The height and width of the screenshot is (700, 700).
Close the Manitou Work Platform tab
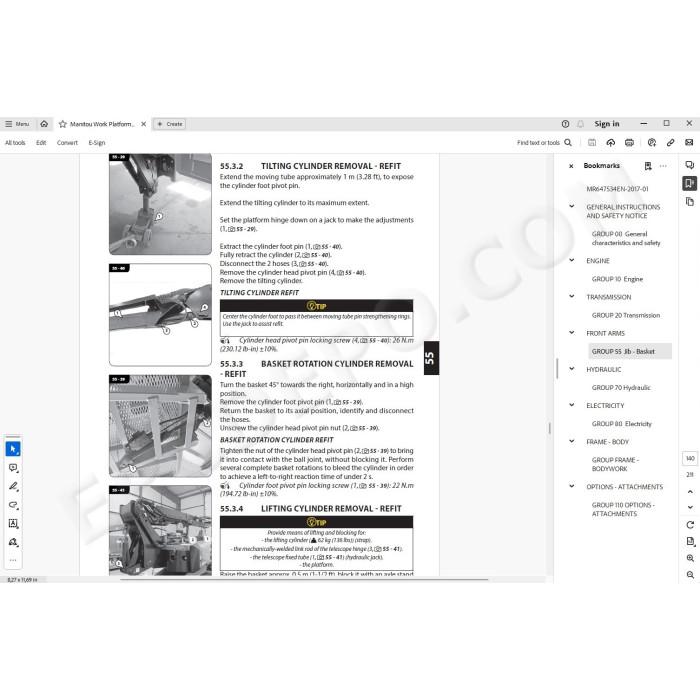[143, 124]
